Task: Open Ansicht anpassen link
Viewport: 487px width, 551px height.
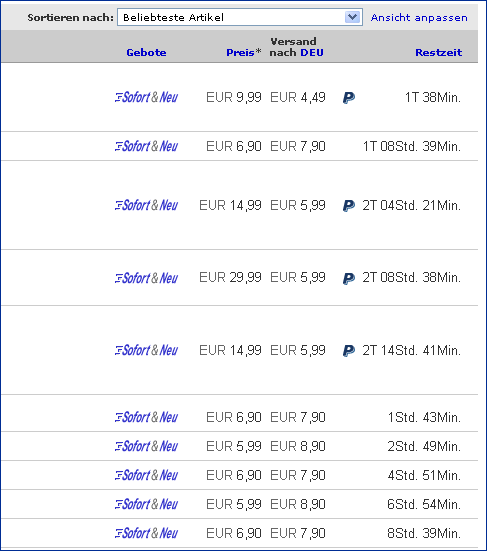Action: pos(419,18)
